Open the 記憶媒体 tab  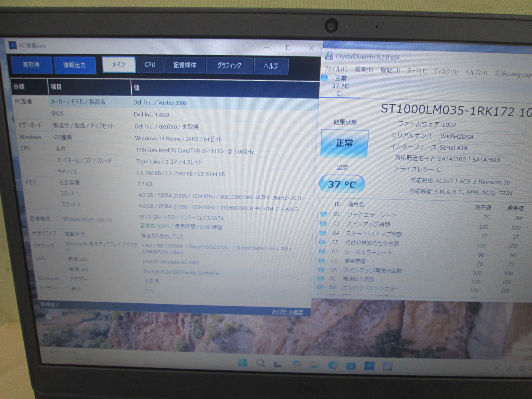(x=185, y=65)
